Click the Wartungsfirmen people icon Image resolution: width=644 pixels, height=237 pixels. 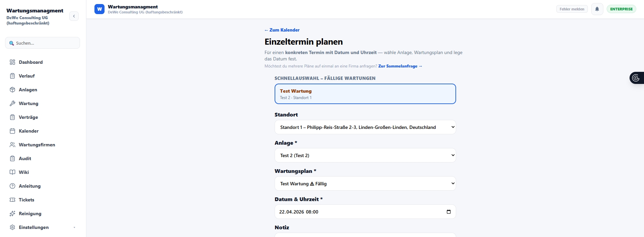click(x=12, y=145)
